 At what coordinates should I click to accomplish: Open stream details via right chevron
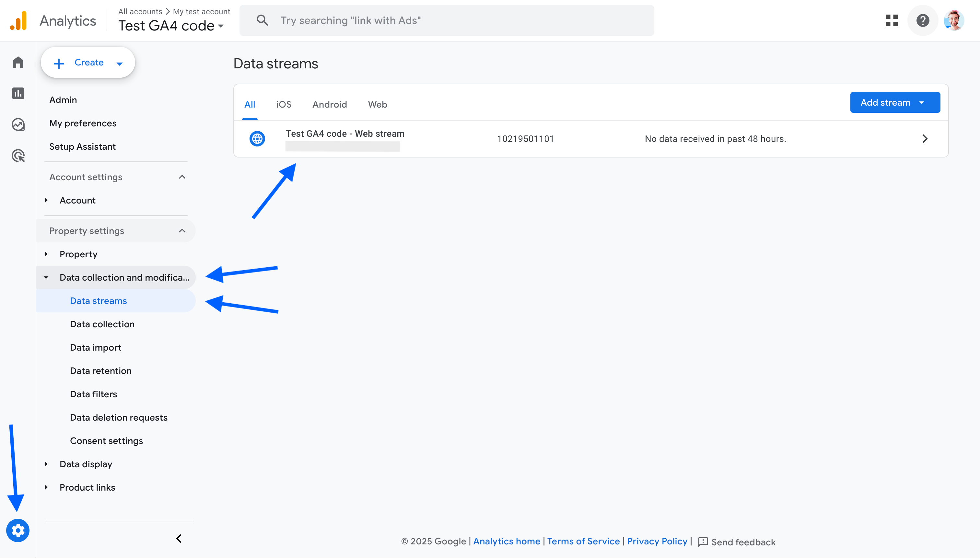point(925,138)
